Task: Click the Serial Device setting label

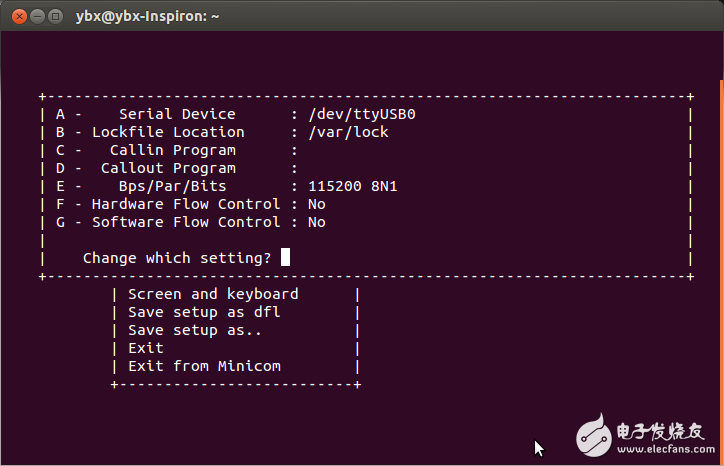Action: 177,114
